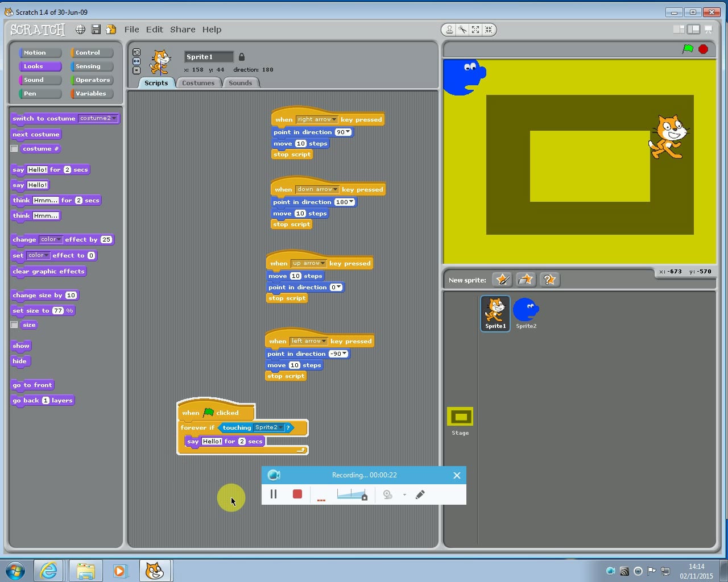Switch to full stage view
Image resolution: width=728 pixels, height=582 pixels.
tap(693, 30)
